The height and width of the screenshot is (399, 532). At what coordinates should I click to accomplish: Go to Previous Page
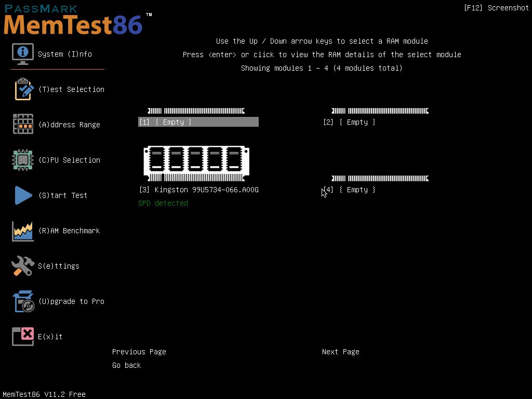point(139,352)
